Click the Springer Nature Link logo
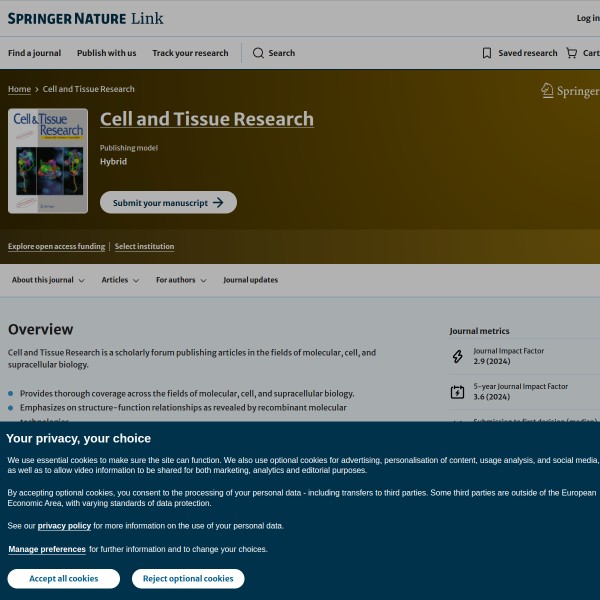This screenshot has height=600, width=600. pyautogui.click(x=85, y=18)
